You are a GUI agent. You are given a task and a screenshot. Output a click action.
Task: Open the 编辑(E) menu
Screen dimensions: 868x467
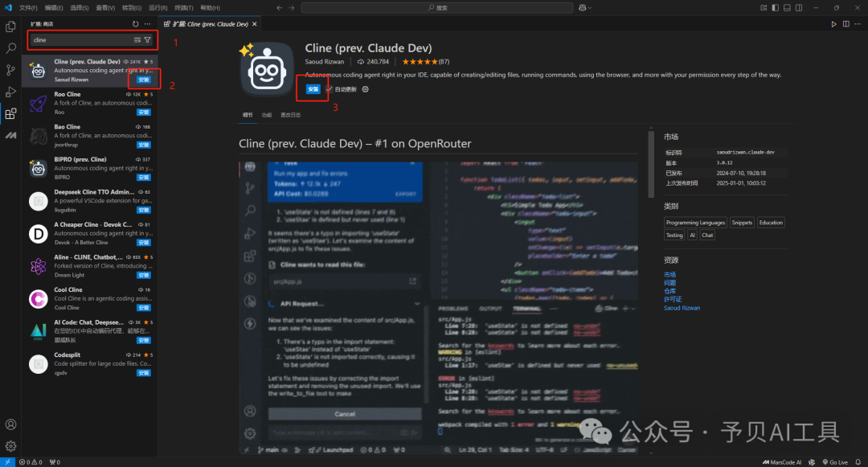point(54,8)
